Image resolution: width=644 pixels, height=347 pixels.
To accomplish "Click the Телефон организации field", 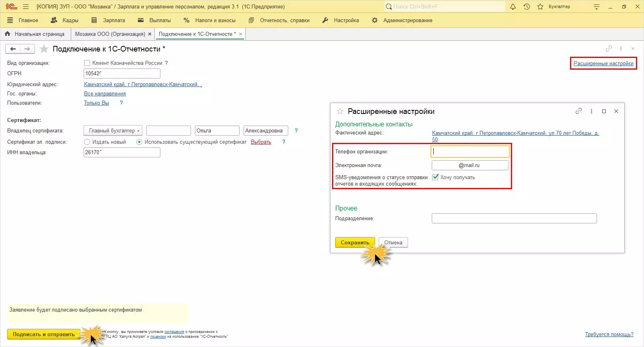I will point(470,151).
